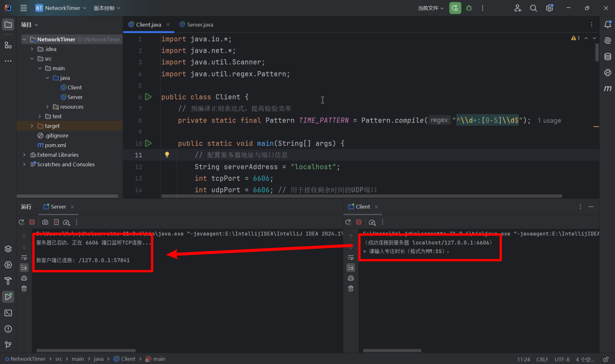Toggle soft-wrap in Server console
The image size is (615, 364).
click(x=24, y=257)
